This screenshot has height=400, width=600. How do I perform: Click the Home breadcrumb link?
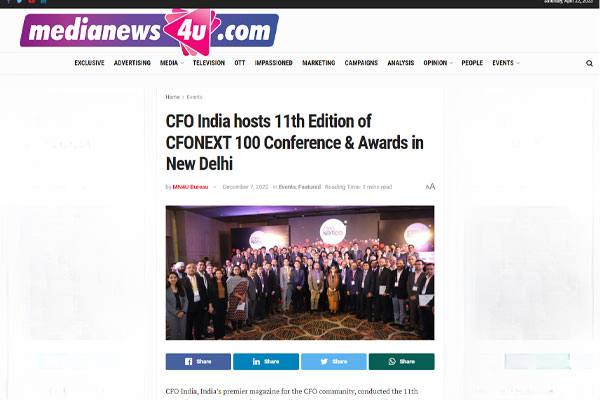(173, 97)
